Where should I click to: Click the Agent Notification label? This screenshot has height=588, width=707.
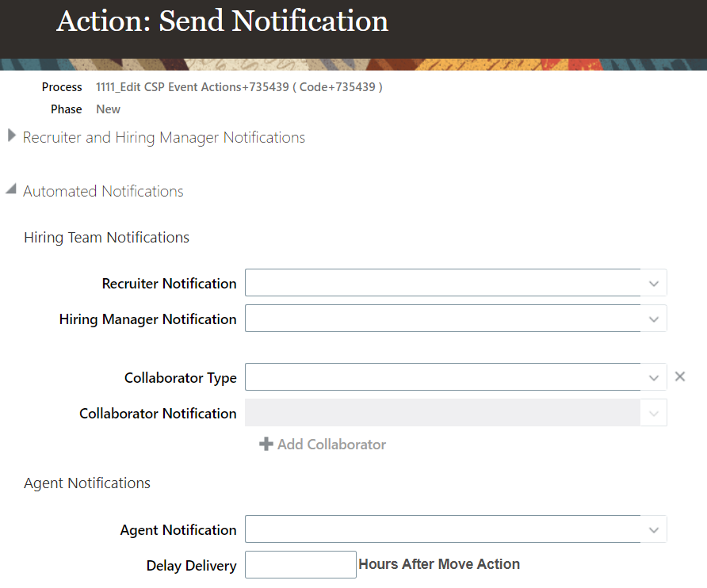pos(178,530)
